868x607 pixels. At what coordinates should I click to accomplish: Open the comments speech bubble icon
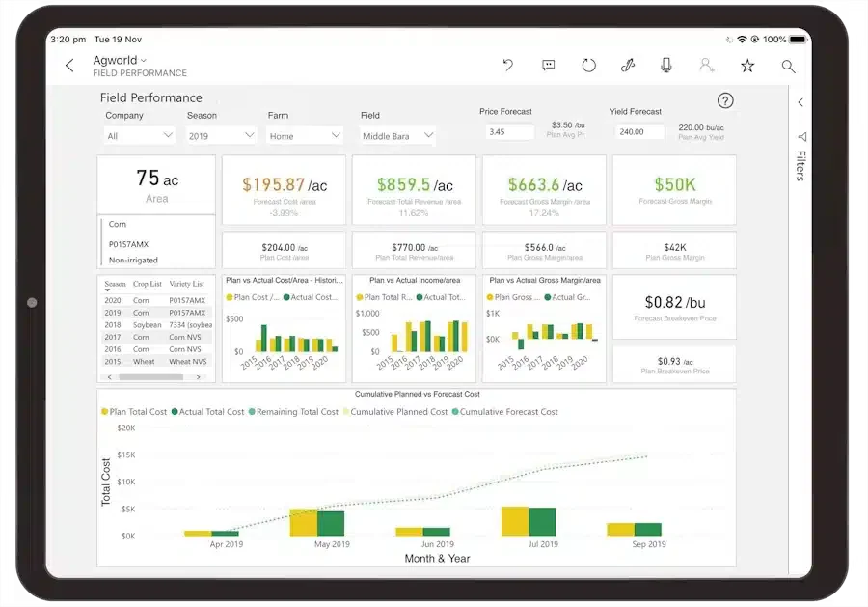548,66
